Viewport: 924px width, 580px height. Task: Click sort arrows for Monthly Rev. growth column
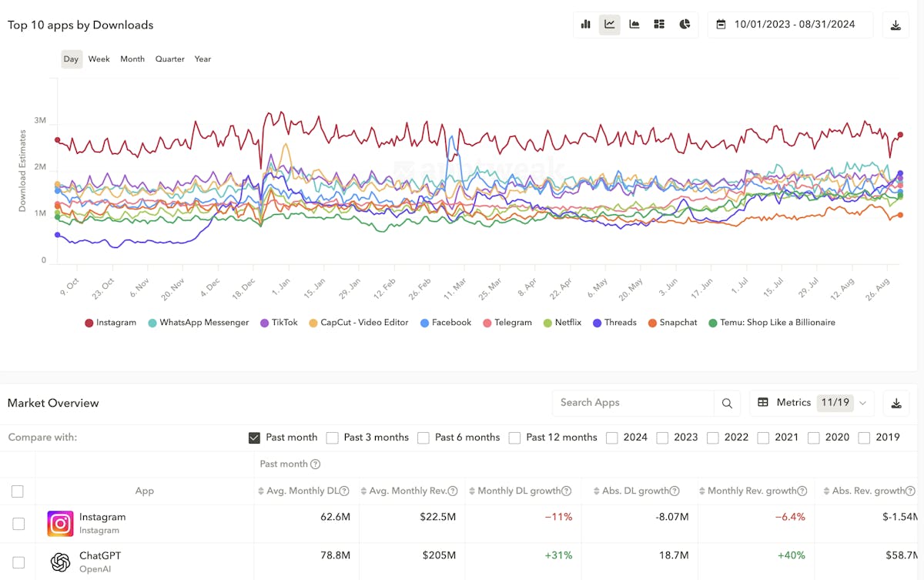click(x=701, y=491)
